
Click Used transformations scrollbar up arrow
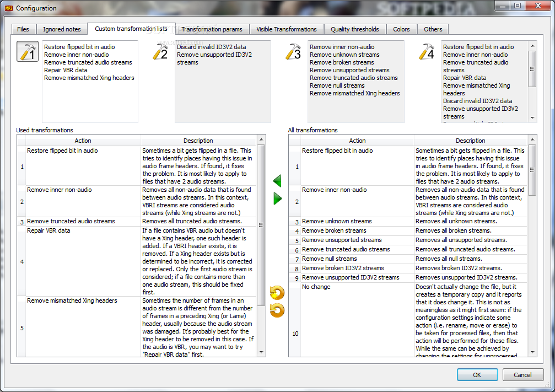pos(261,139)
